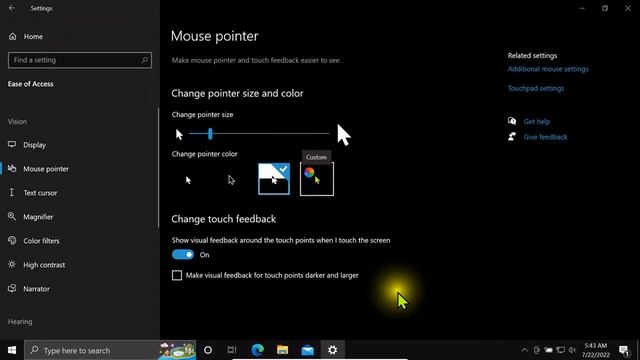Select the black pointer color option
The height and width of the screenshot is (360, 640).
231,180
